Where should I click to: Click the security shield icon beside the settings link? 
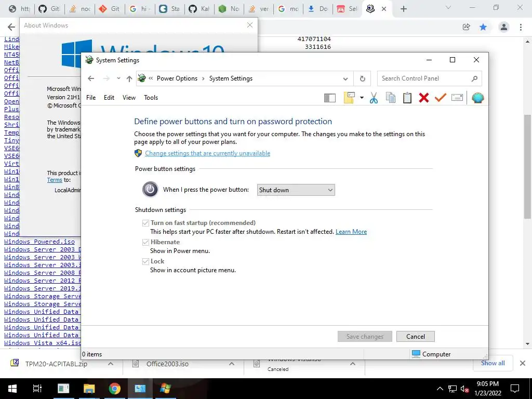pos(138,153)
